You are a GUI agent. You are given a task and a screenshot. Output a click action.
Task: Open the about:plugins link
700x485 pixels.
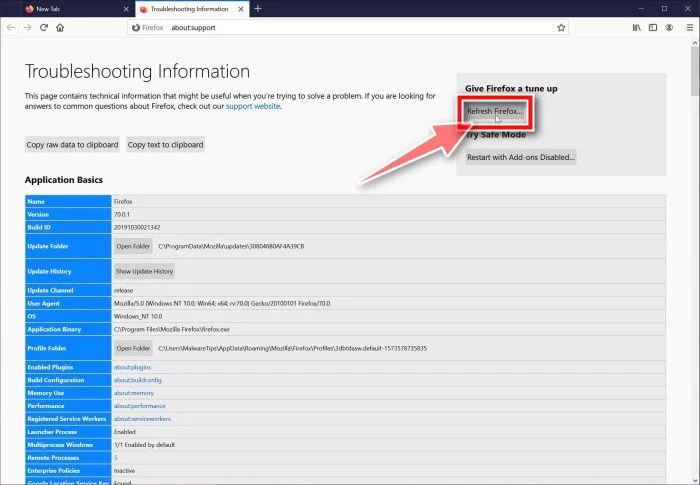(132, 367)
